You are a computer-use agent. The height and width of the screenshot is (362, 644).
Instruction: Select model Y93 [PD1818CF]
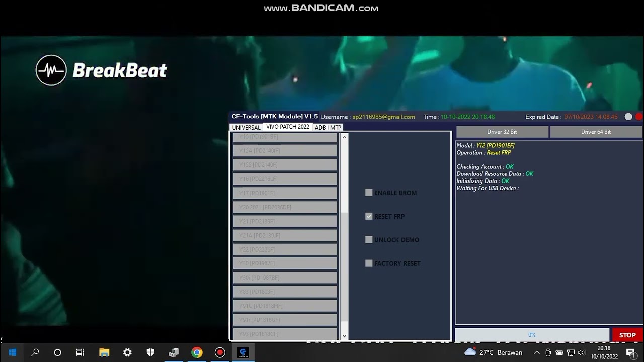[x=285, y=334]
